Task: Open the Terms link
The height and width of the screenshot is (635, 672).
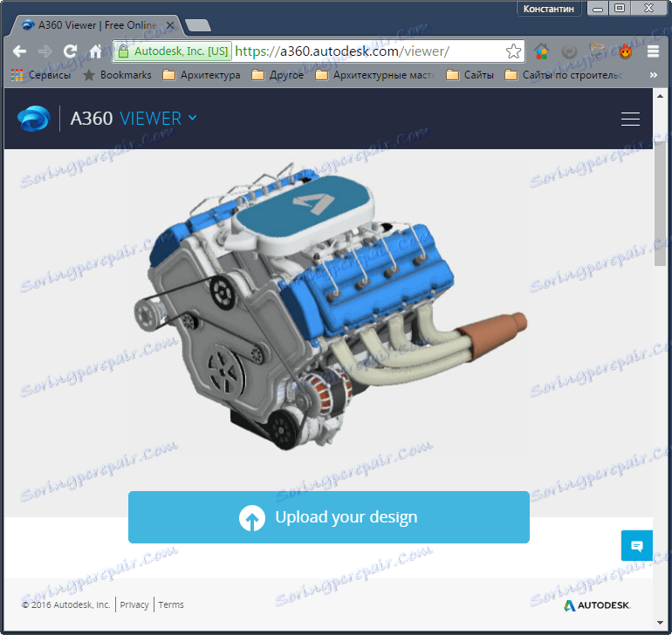Action: click(x=171, y=604)
